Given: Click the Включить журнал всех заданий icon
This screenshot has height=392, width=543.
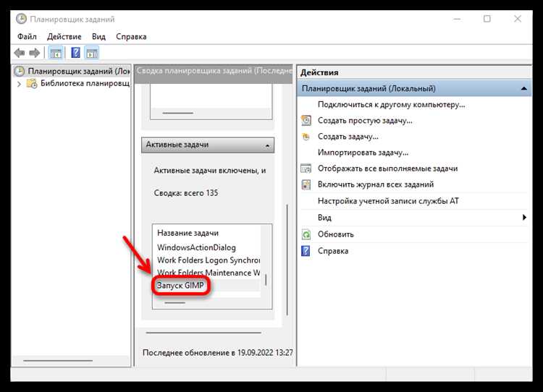Looking at the screenshot, I should coord(306,184).
